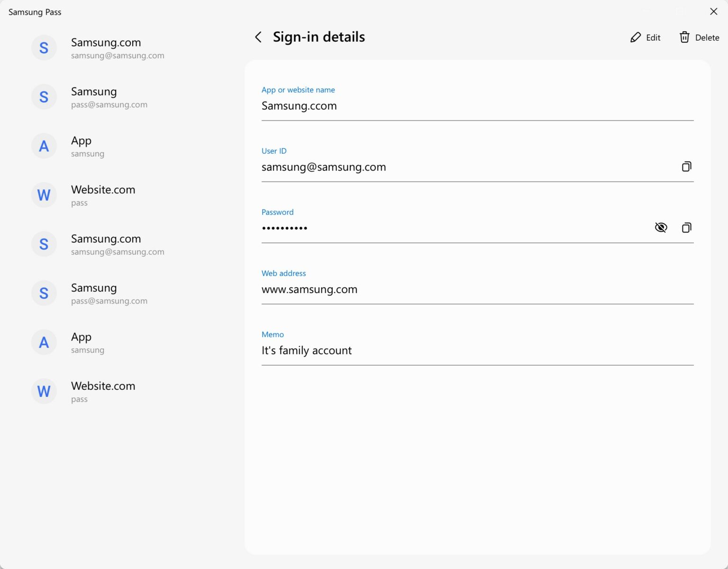Toggle password visibility off after revealing
The width and height of the screenshot is (728, 569).
[x=661, y=227]
